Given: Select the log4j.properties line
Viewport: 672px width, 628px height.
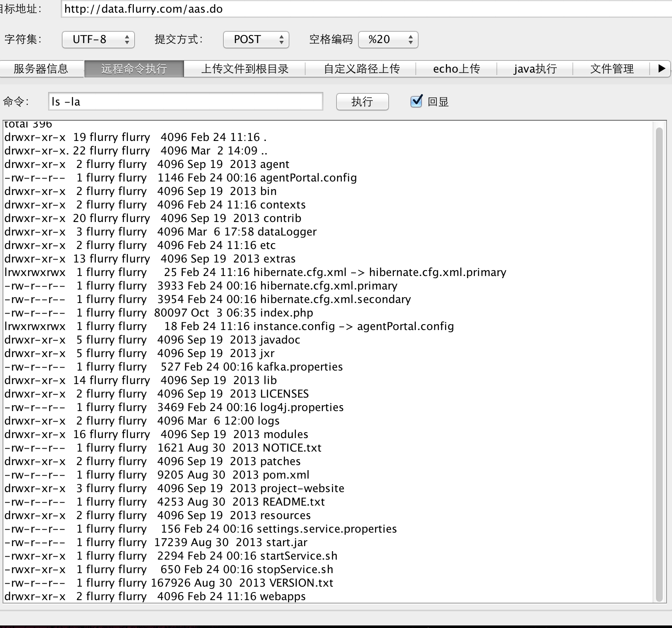Looking at the screenshot, I should 174,407.
